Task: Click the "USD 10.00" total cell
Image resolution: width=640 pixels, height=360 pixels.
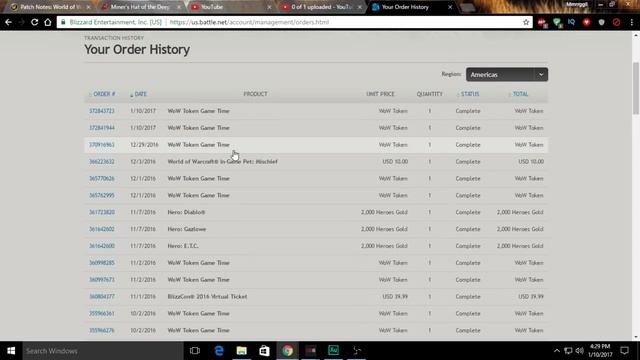Action: pyautogui.click(x=531, y=162)
